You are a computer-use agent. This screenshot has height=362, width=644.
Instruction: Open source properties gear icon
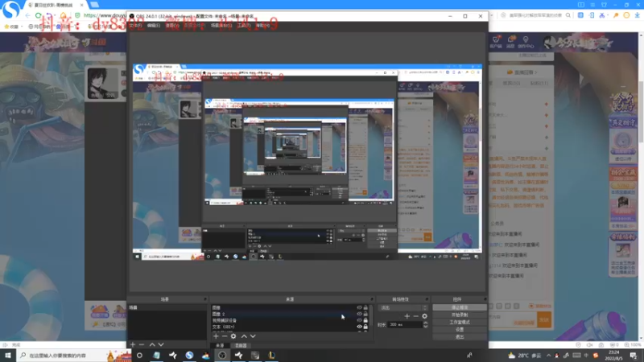point(233,336)
